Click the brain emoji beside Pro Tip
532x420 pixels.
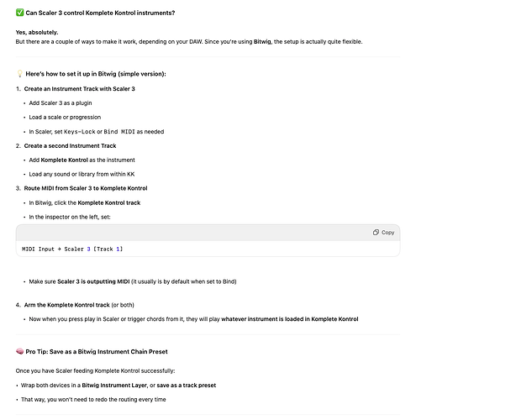(x=20, y=350)
